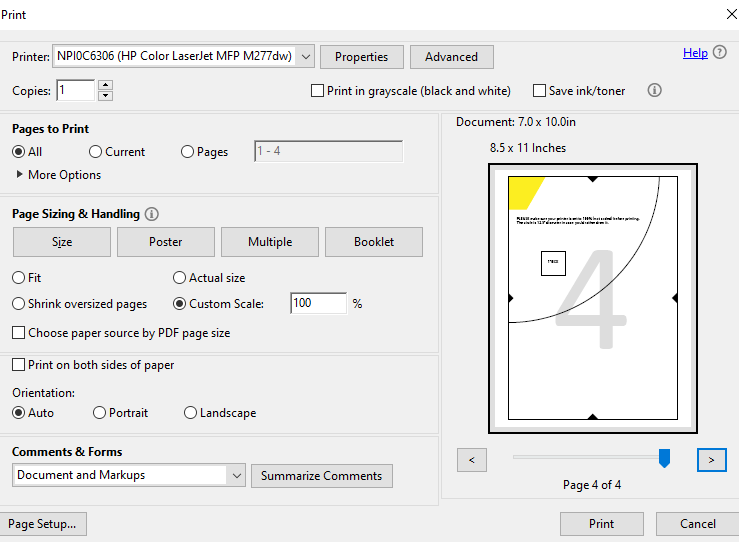Click the Page Sizing & Handling info icon
The height and width of the screenshot is (542, 739).
click(152, 214)
